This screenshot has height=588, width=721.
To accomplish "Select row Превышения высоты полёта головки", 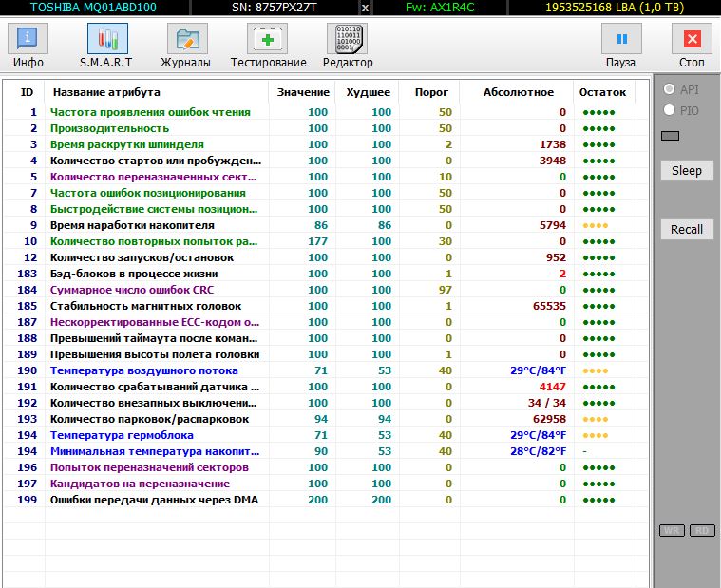I will click(324, 354).
